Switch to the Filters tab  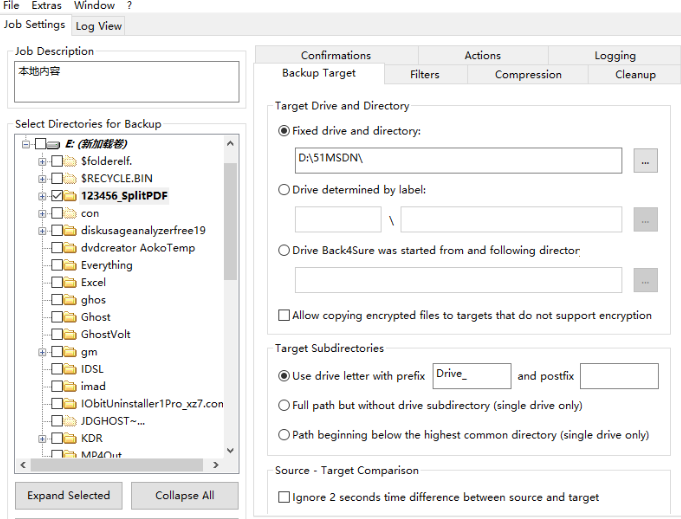(x=425, y=74)
